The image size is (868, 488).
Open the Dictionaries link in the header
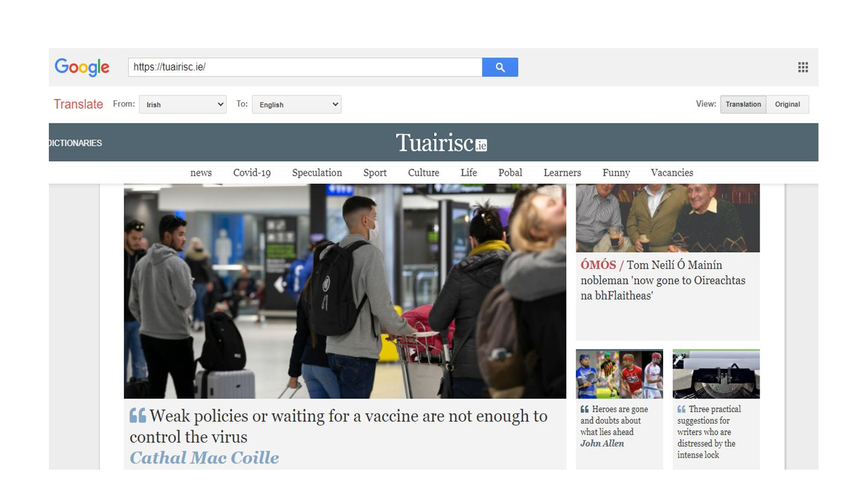[75, 143]
